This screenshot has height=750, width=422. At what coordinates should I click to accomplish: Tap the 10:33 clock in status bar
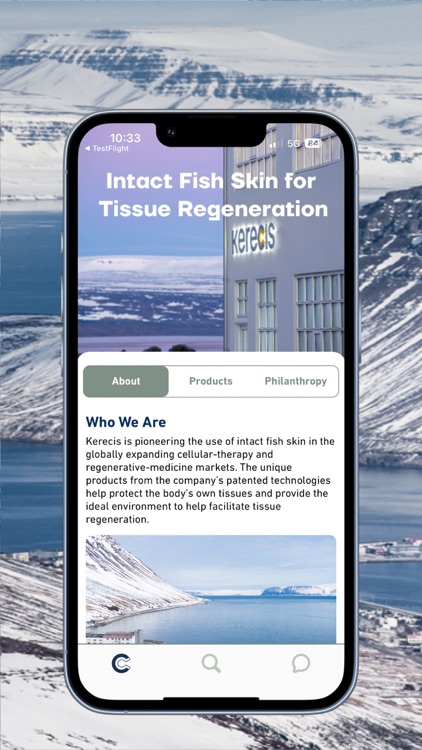coord(125,138)
